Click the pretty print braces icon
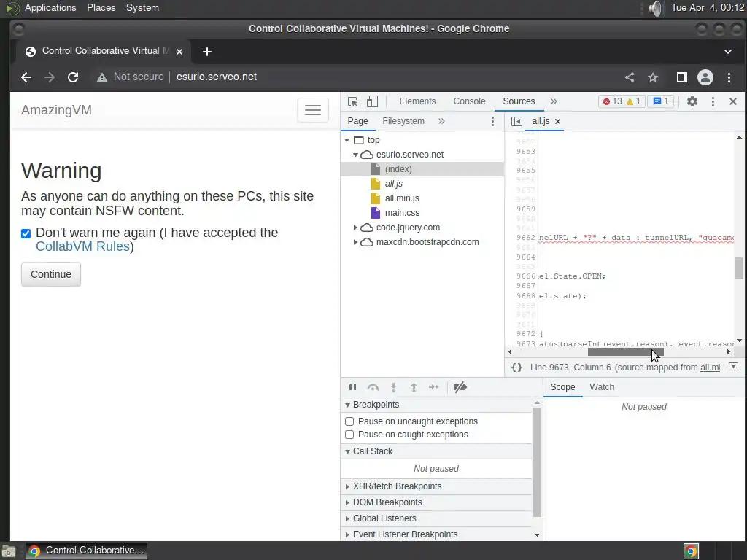747x560 pixels. point(516,367)
